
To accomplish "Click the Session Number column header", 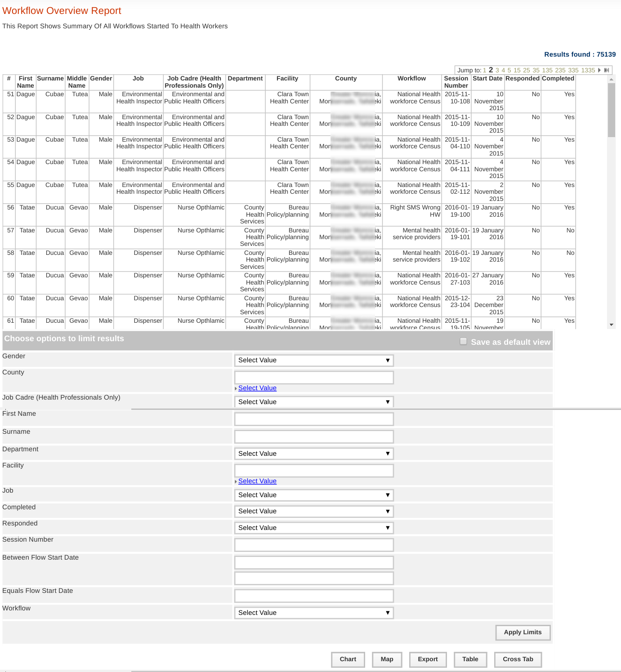I will (456, 82).
